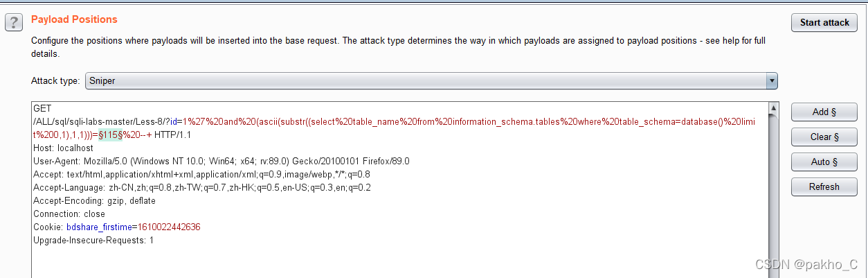Click the Accept-Language header line
This screenshot has height=278, width=868.
(x=201, y=187)
